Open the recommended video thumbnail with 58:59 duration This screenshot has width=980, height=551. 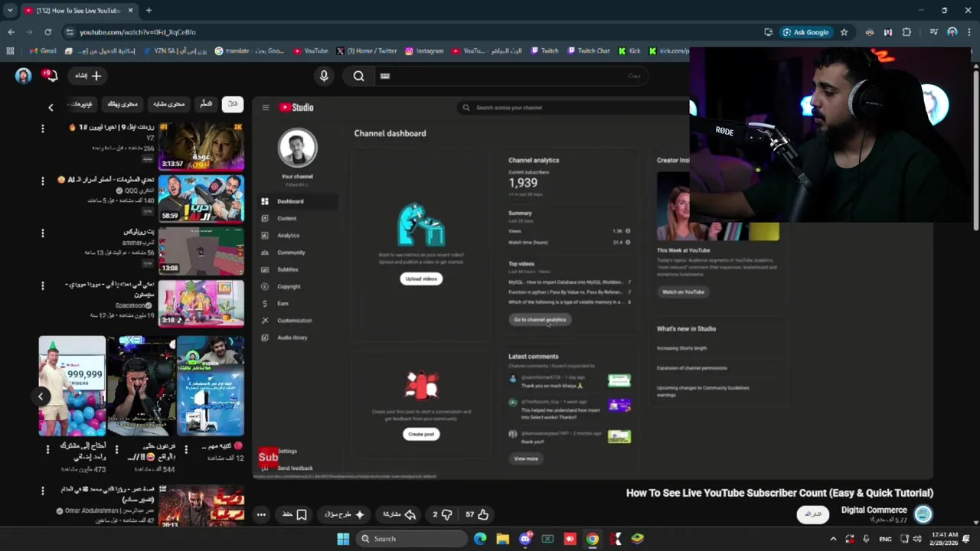(201, 198)
